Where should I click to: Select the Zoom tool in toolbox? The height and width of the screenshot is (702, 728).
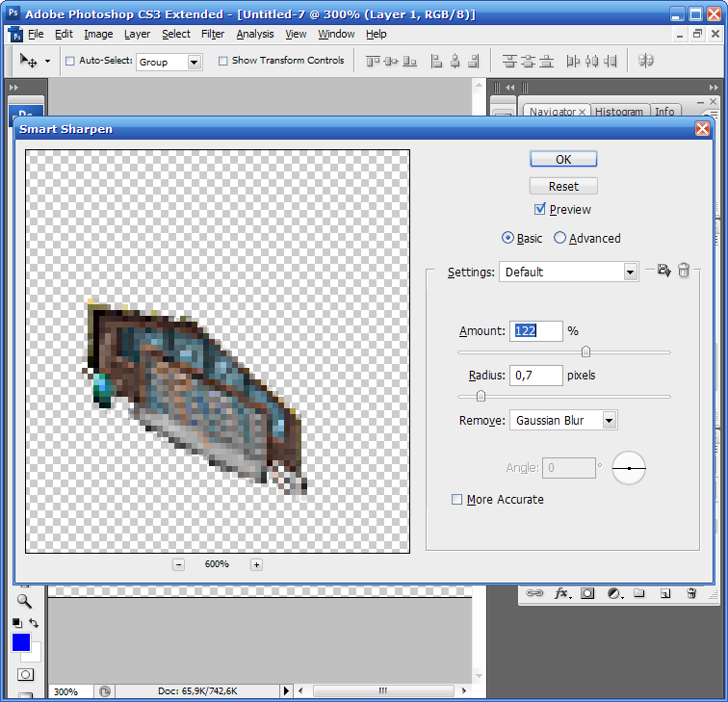[x=24, y=601]
